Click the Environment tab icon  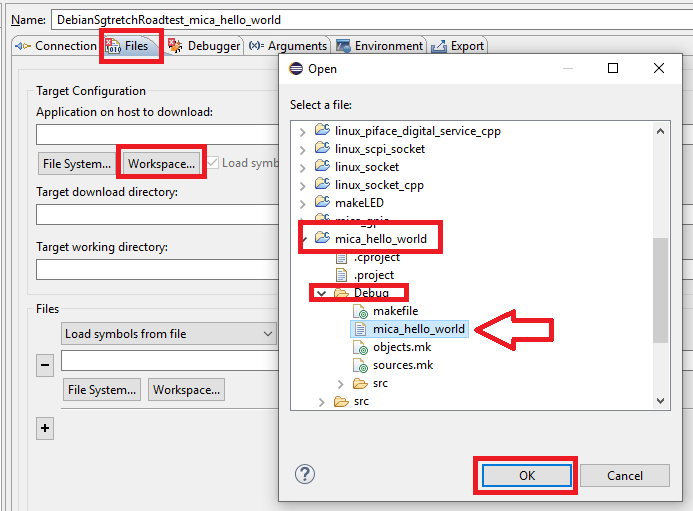(x=343, y=46)
